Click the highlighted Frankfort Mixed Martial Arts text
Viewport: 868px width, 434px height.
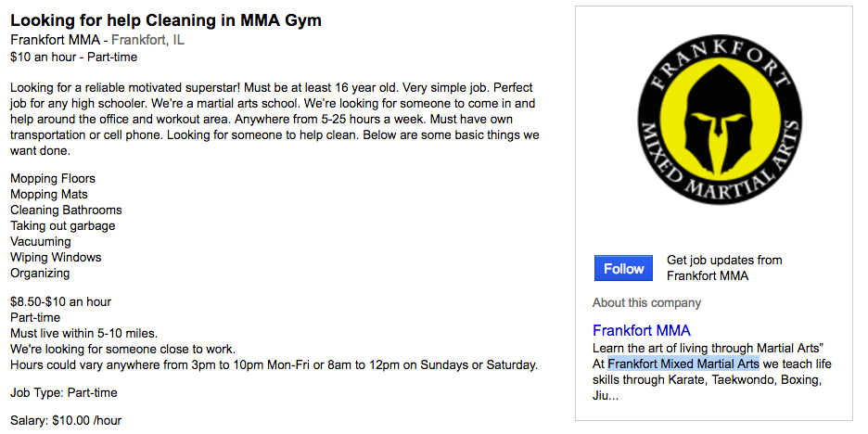tap(683, 364)
